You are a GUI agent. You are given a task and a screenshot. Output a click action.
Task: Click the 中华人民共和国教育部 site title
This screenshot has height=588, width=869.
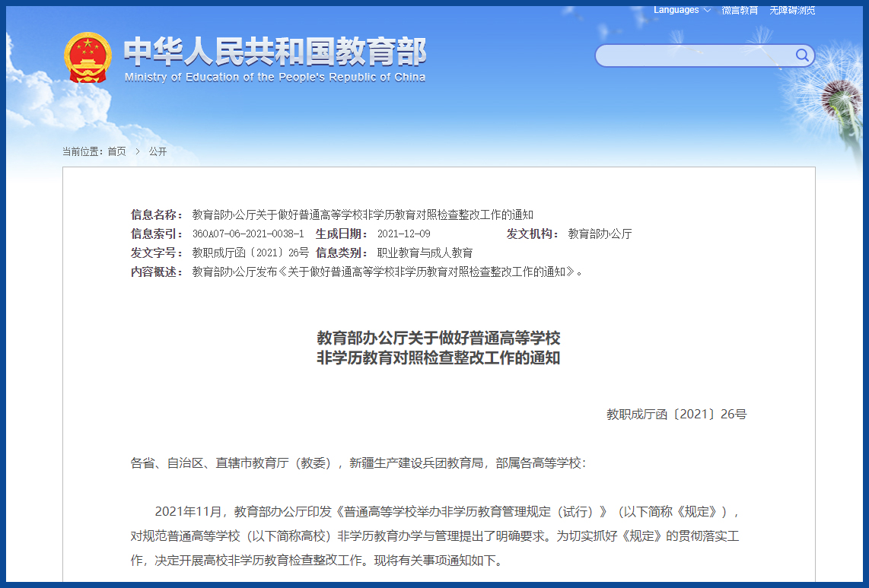click(275, 52)
